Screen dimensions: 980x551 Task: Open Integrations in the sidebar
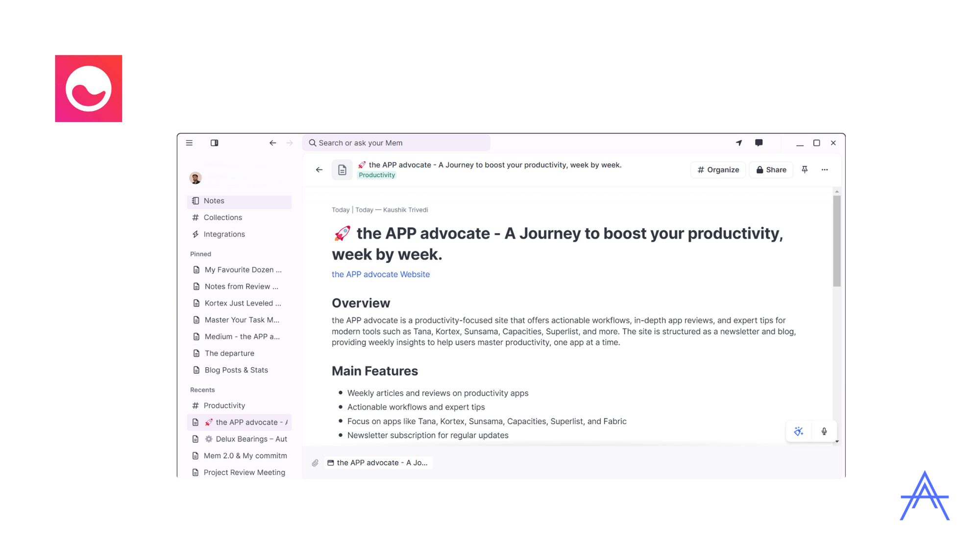[239, 234]
